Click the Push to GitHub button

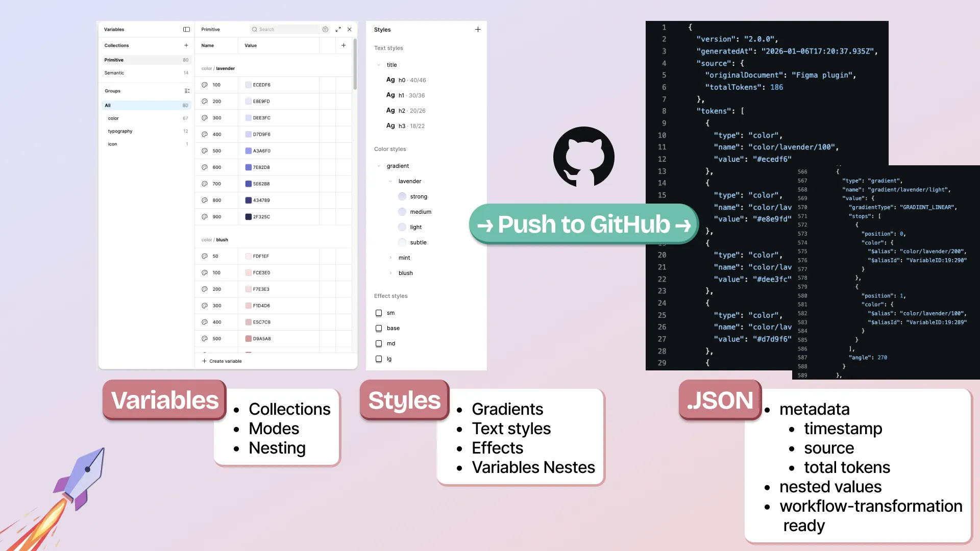pos(583,224)
